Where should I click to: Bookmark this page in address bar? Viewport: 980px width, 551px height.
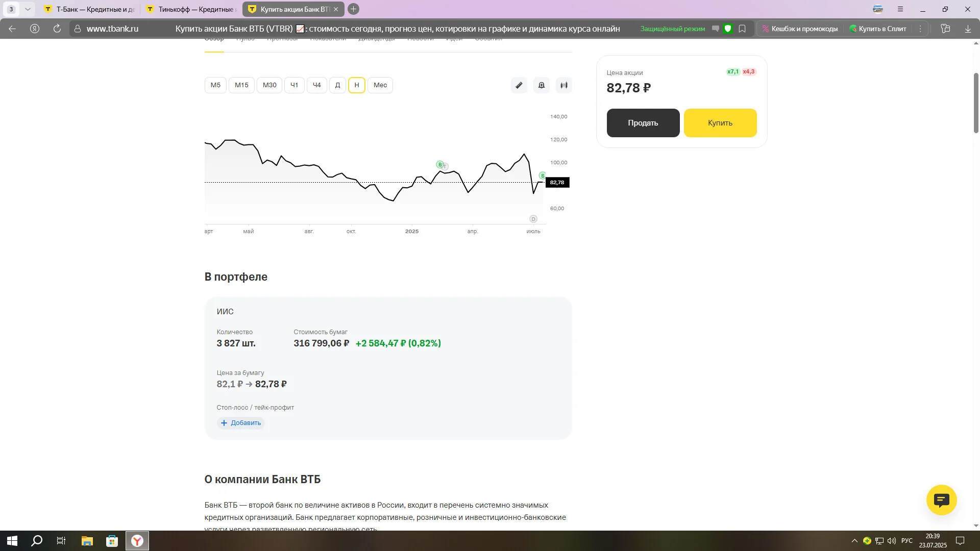pyautogui.click(x=742, y=29)
